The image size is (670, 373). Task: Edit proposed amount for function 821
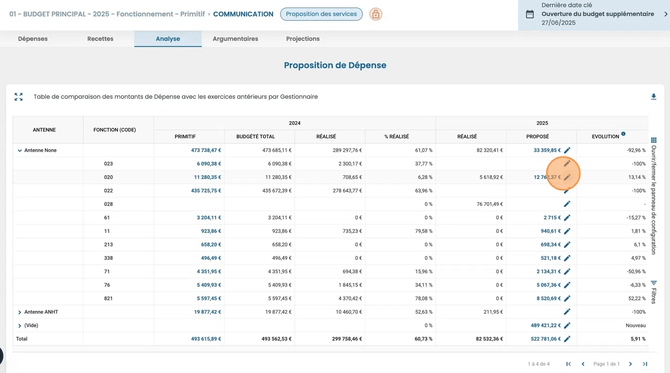click(x=567, y=299)
